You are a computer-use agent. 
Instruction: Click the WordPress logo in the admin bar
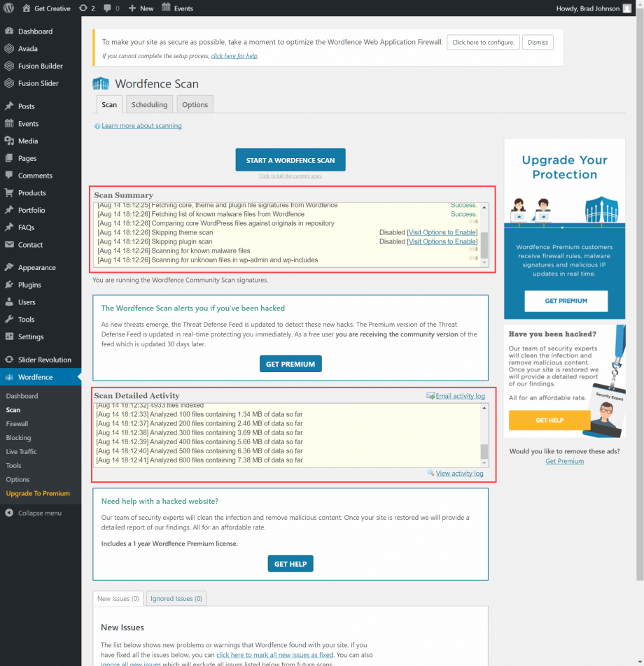pos(8,8)
